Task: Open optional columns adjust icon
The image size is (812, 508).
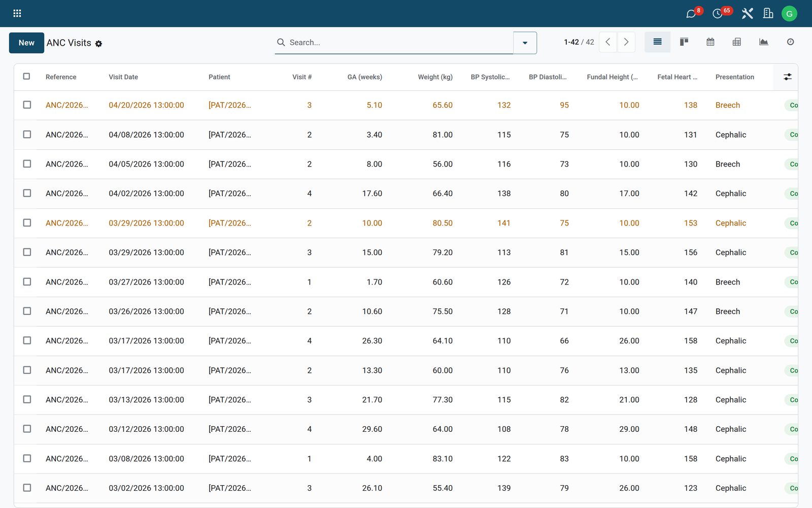Action: tap(787, 77)
